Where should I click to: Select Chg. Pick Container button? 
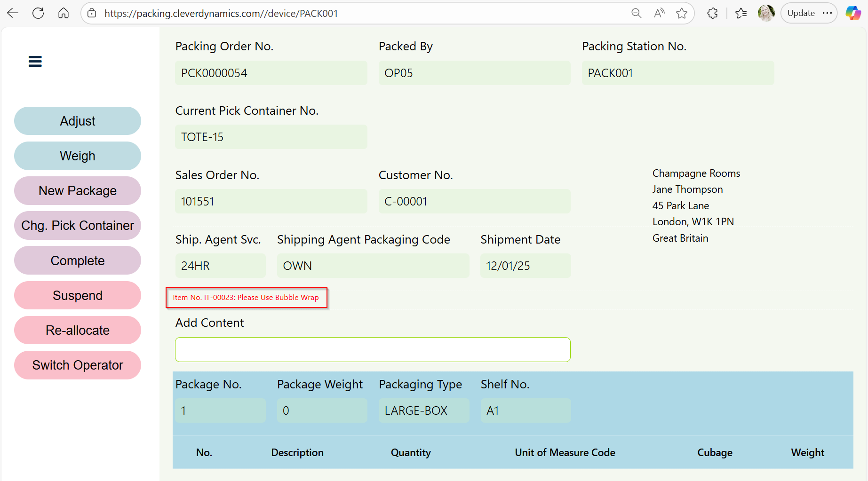pyautogui.click(x=78, y=226)
